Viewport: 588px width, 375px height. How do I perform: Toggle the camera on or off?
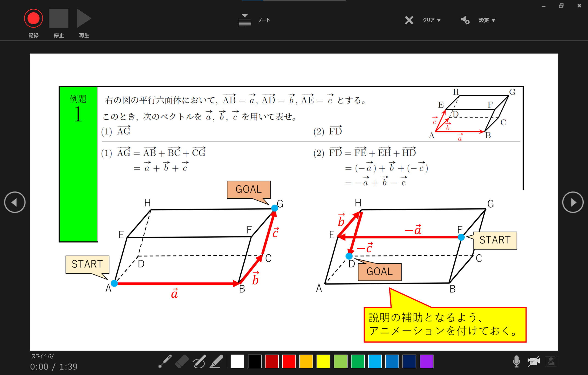click(534, 361)
